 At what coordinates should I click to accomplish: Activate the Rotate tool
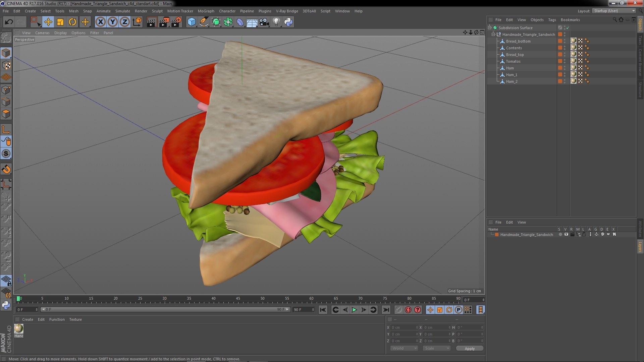pyautogui.click(x=72, y=22)
